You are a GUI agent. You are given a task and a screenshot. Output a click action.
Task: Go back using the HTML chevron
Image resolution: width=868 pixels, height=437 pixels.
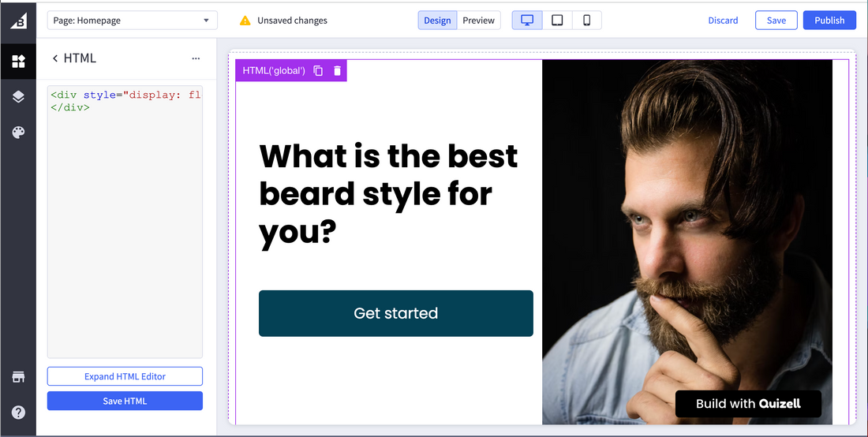[54, 58]
